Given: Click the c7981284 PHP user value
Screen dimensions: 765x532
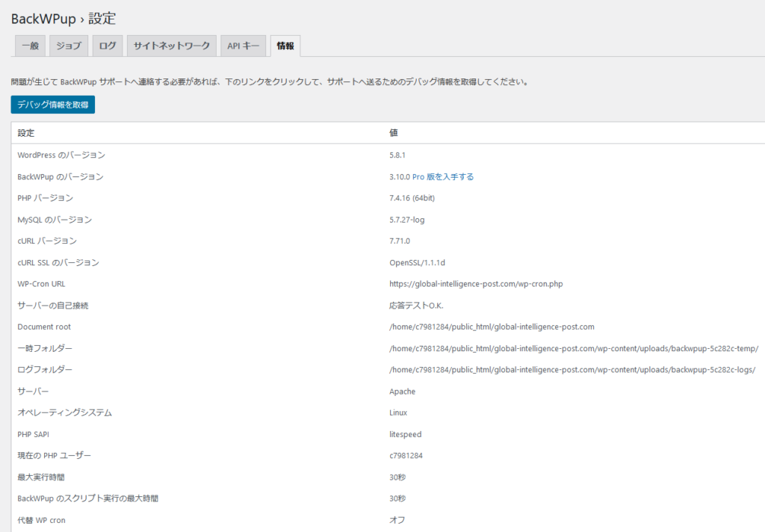Looking at the screenshot, I should (x=406, y=456).
